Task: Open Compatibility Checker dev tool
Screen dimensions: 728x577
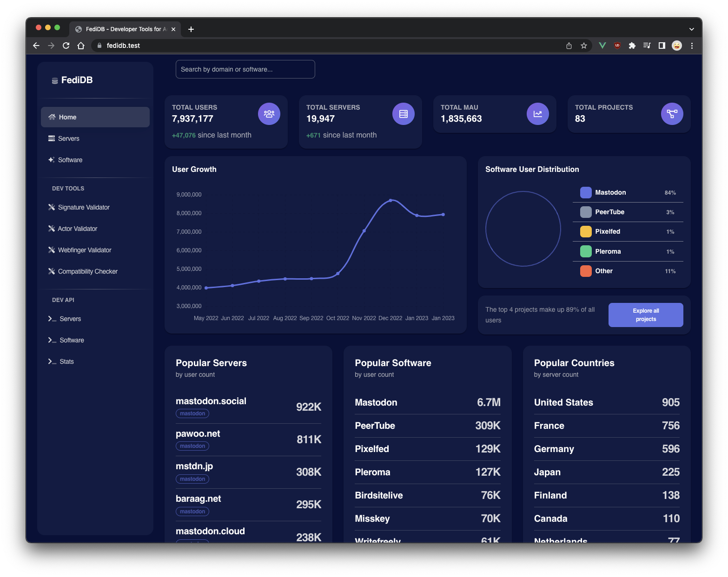Action: [95, 271]
